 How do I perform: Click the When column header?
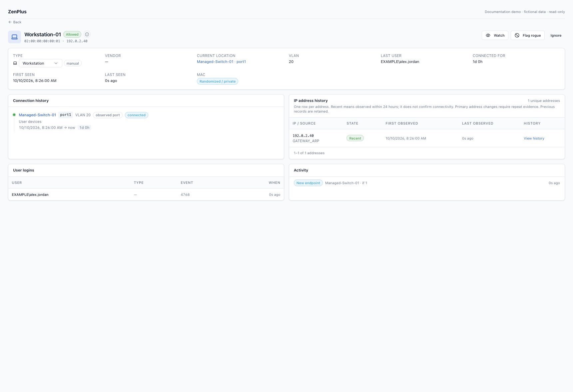(x=275, y=183)
